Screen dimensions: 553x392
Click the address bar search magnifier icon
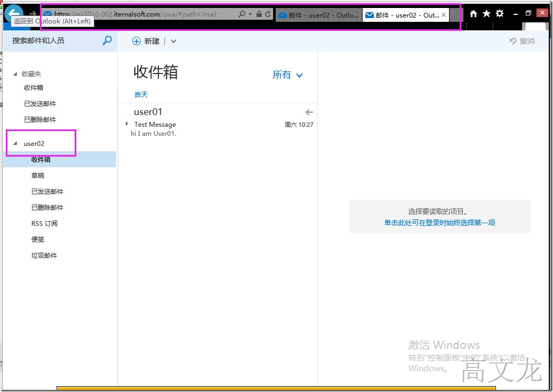pyautogui.click(x=242, y=14)
